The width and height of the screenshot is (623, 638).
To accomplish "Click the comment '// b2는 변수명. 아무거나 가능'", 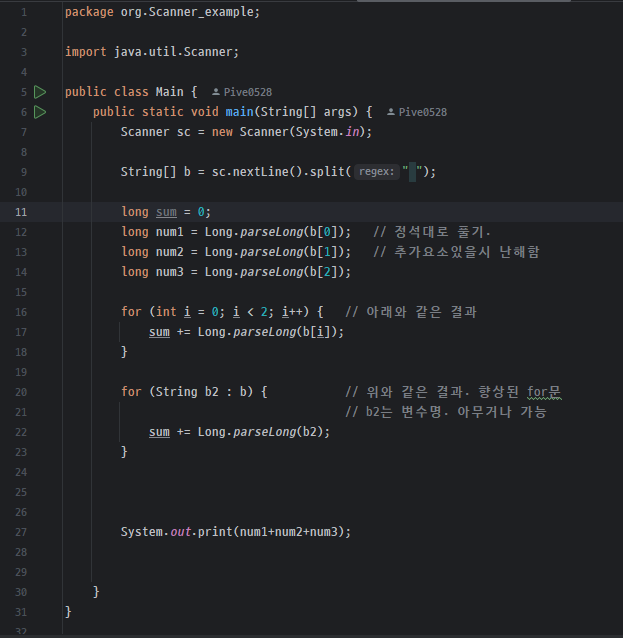I will [446, 412].
